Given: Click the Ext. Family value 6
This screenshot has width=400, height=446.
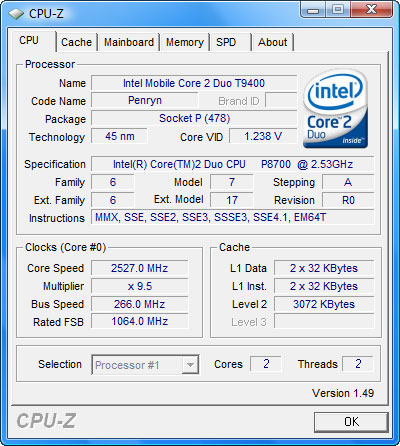Looking at the screenshot, I should coord(113,200).
